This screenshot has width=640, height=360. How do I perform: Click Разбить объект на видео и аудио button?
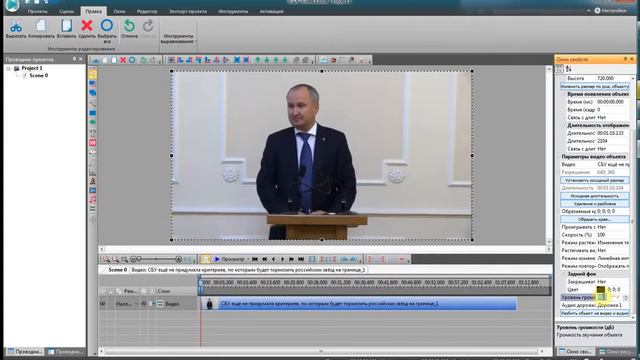[x=595, y=313]
